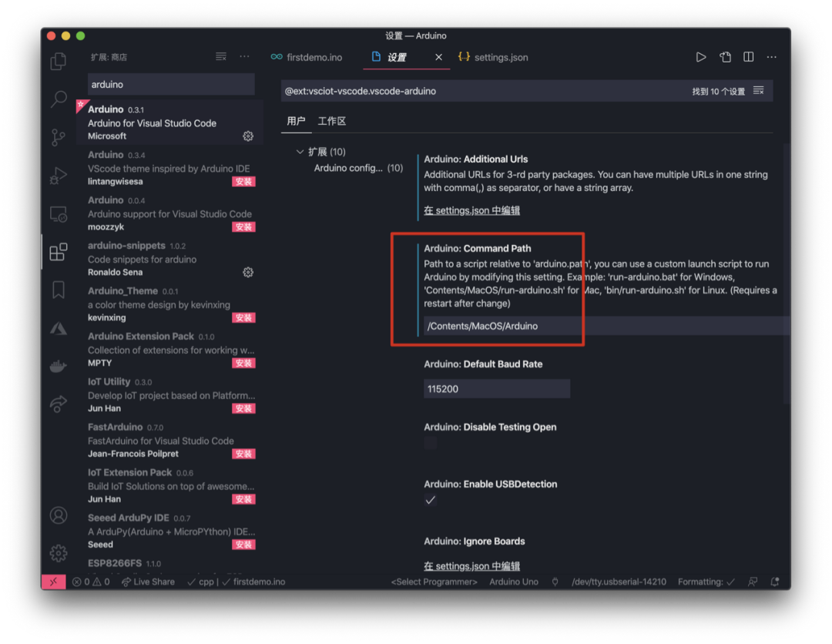Open the feedback icon in status bar
The width and height of the screenshot is (832, 644).
pyautogui.click(x=753, y=582)
